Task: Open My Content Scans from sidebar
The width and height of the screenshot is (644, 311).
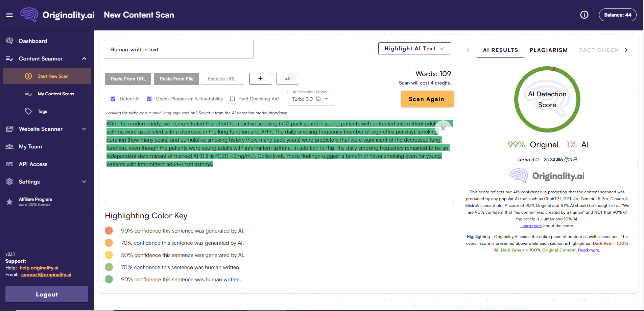Action: click(56, 94)
